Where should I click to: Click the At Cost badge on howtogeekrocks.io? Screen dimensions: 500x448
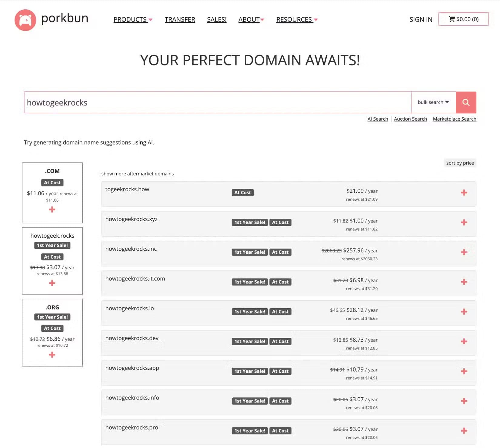280,312
